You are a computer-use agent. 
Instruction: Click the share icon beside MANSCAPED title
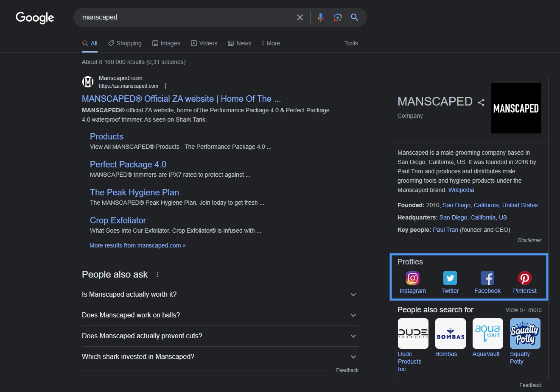pyautogui.click(x=481, y=103)
